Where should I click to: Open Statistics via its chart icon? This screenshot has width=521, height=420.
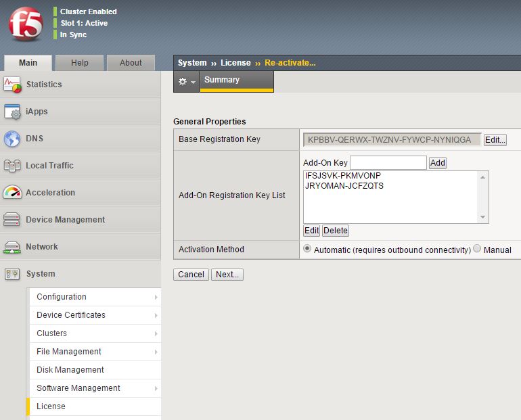(12, 85)
